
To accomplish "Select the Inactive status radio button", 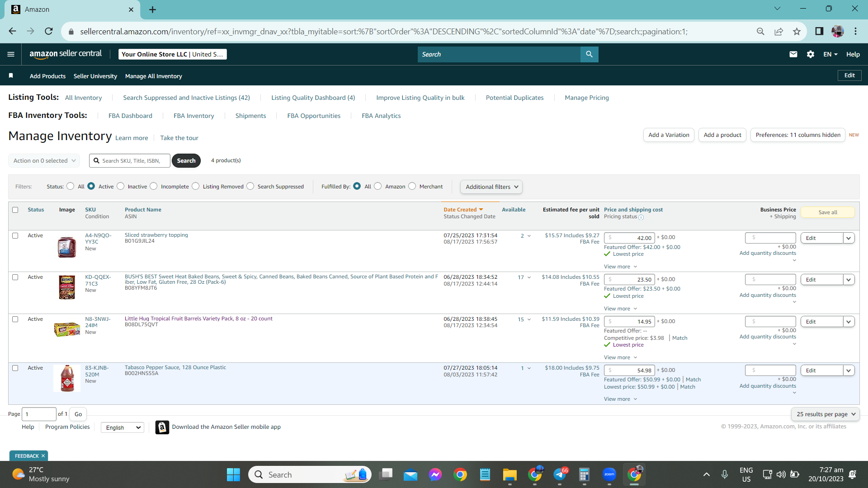I will pos(120,186).
